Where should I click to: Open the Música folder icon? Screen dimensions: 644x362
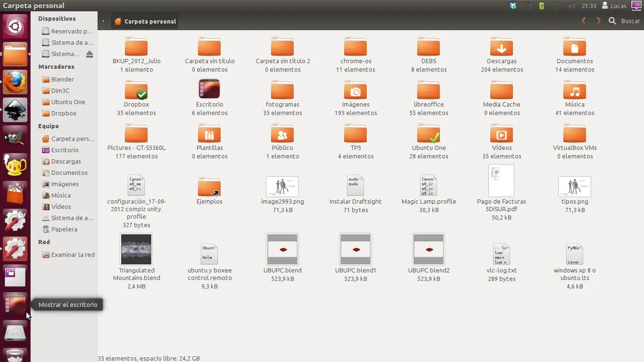click(x=574, y=90)
